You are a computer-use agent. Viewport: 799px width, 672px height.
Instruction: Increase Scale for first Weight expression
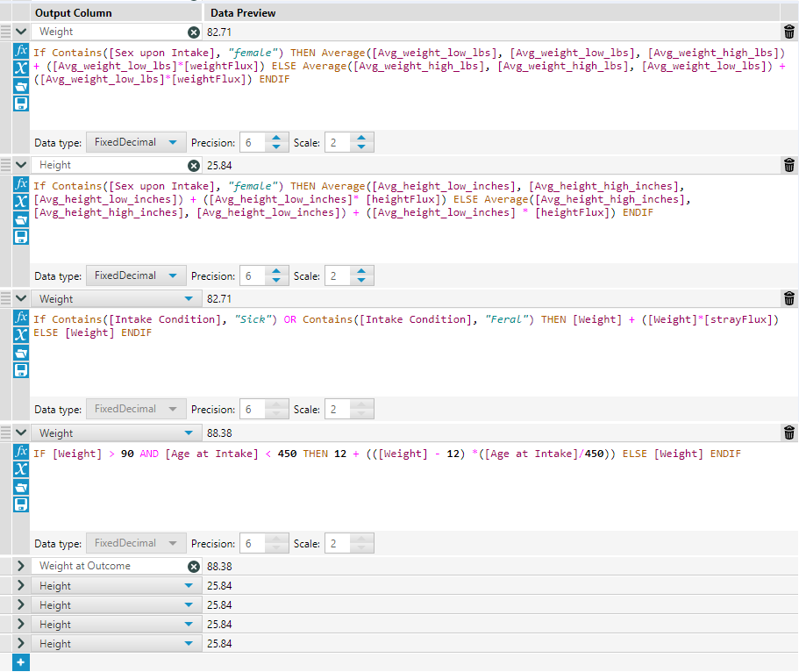coord(361,138)
